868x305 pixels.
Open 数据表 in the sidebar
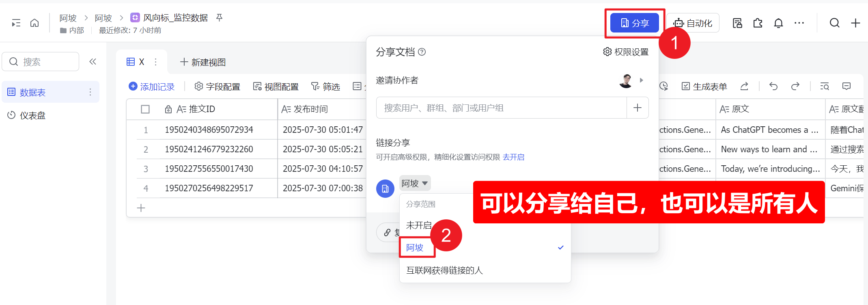51,92
